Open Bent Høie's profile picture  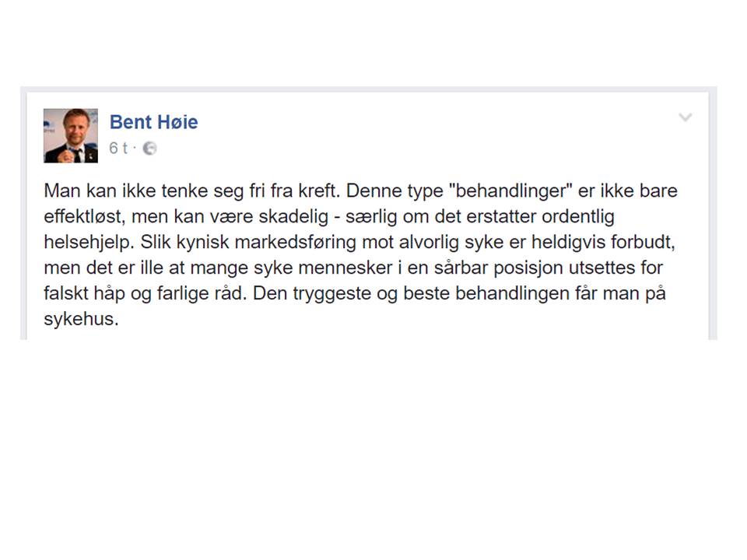point(71,135)
